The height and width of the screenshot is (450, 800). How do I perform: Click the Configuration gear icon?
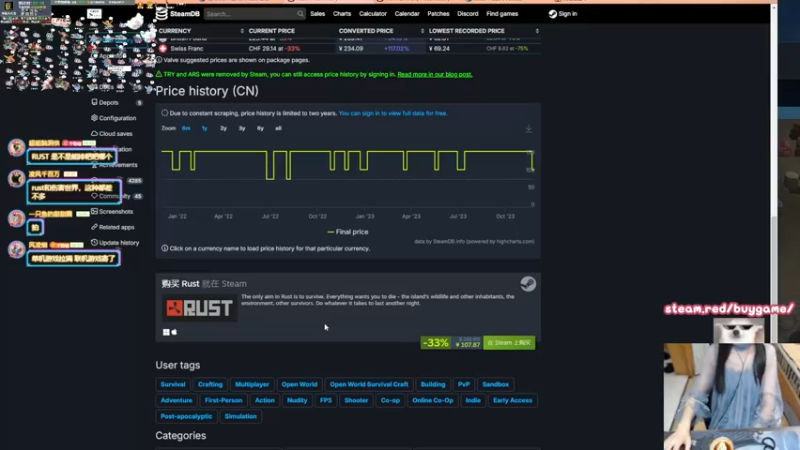(x=94, y=117)
